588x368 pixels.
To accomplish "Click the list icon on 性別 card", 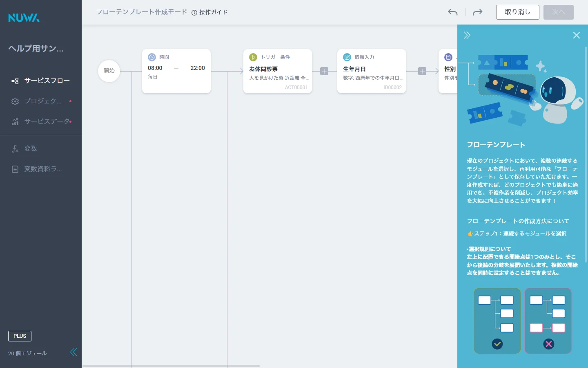I will point(448,57).
